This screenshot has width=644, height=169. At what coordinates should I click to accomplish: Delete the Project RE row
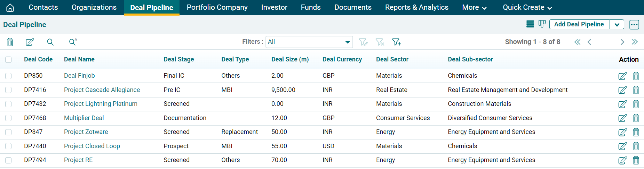(x=636, y=160)
